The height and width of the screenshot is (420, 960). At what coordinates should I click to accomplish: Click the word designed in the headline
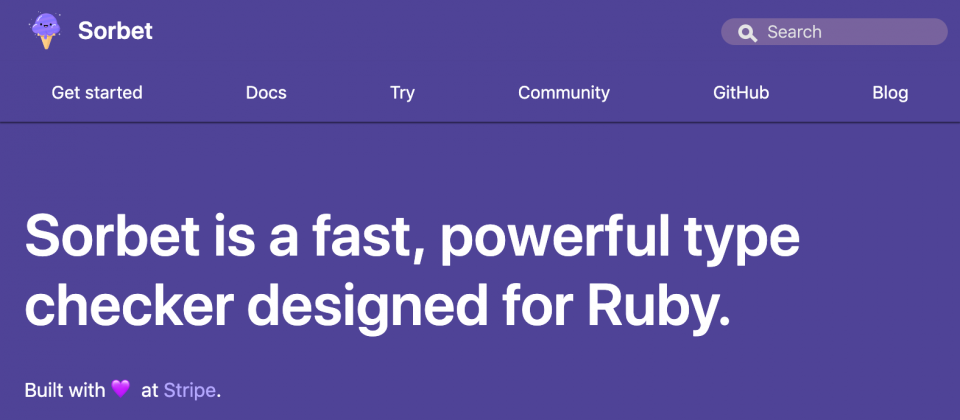coord(367,308)
